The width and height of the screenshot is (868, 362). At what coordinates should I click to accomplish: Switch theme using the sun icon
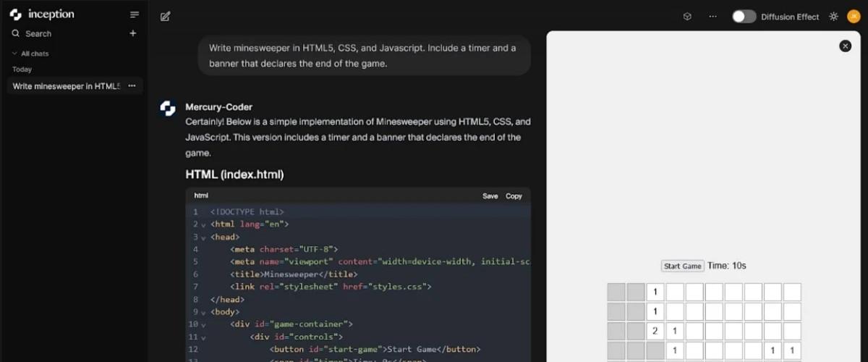point(833,17)
